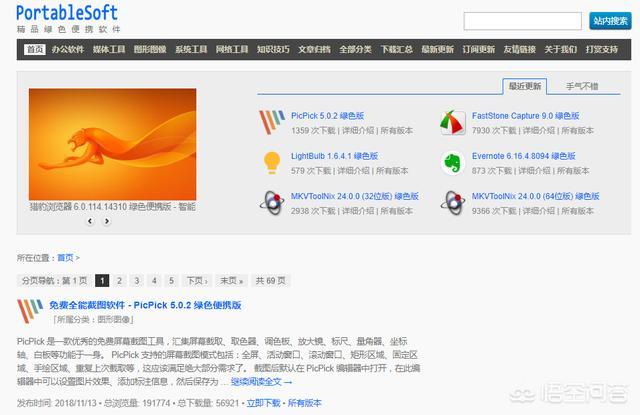640x415 pixels.
Task: Click the Evernote elephant icon
Action: 452,162
